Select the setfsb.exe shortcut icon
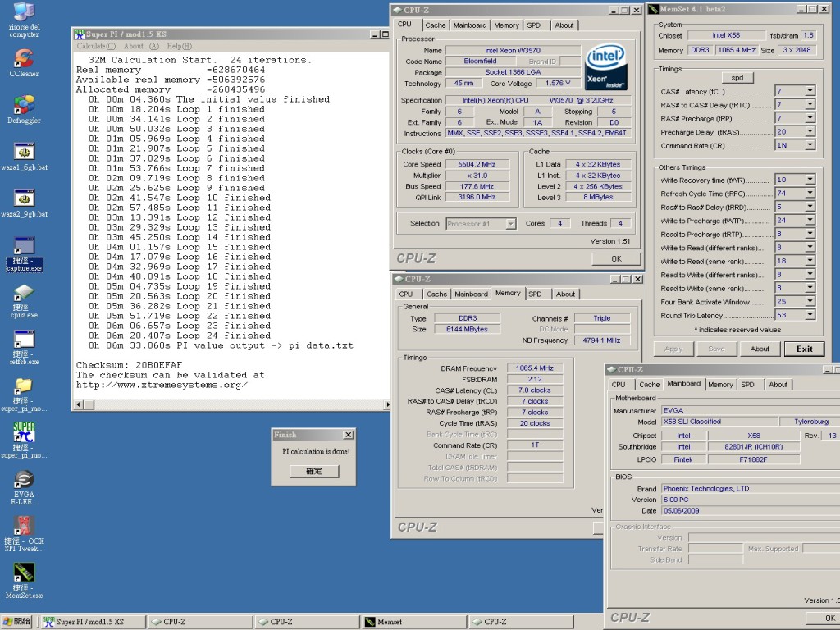Screen dimensions: 840x630 24,348
